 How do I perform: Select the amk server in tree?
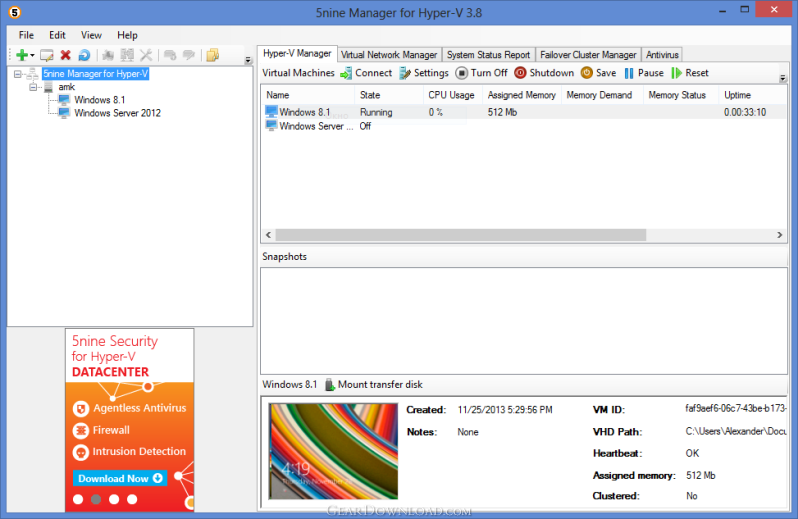[x=66, y=87]
